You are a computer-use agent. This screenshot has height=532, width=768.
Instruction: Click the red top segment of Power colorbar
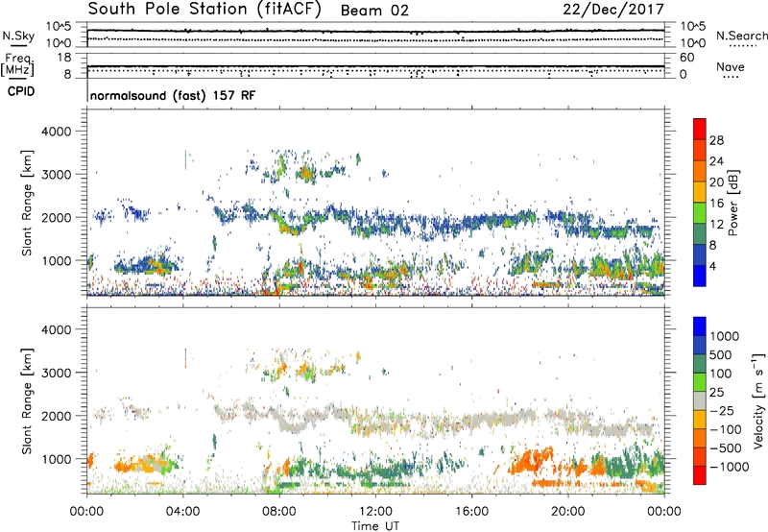tap(700, 129)
